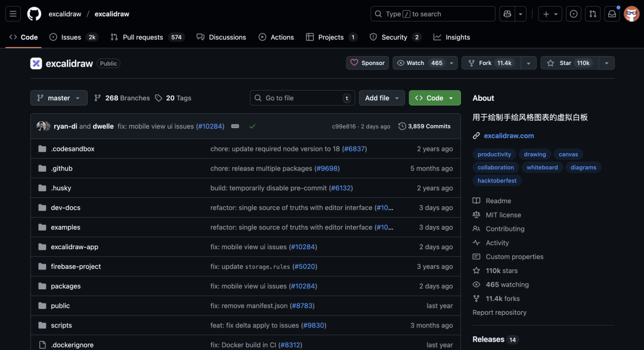Open the Copilot icon in the header

(x=506, y=13)
